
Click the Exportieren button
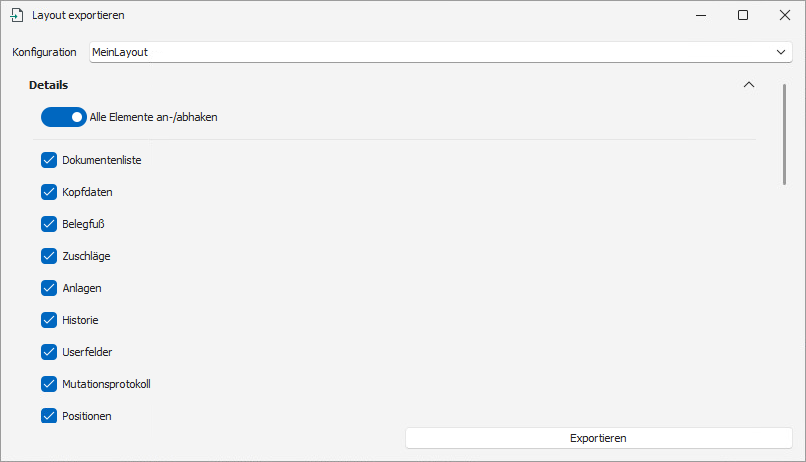coord(598,438)
